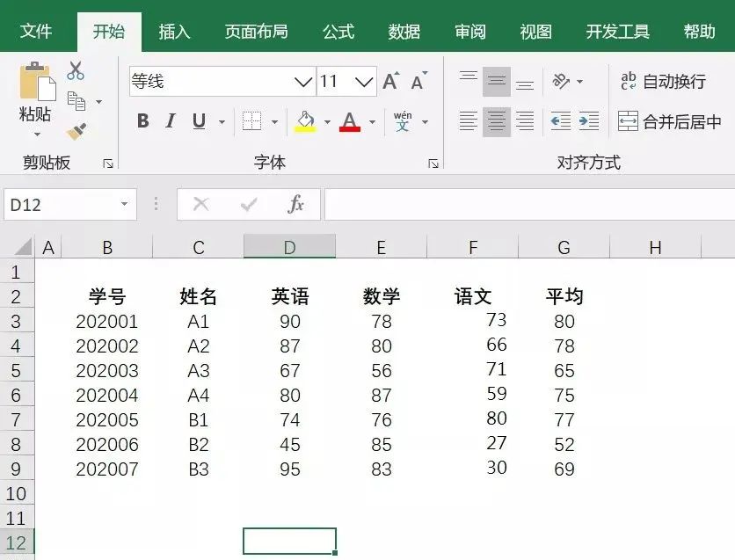Viewport: 735px width, 560px height.
Task: Toggle italic formatting
Action: (170, 120)
